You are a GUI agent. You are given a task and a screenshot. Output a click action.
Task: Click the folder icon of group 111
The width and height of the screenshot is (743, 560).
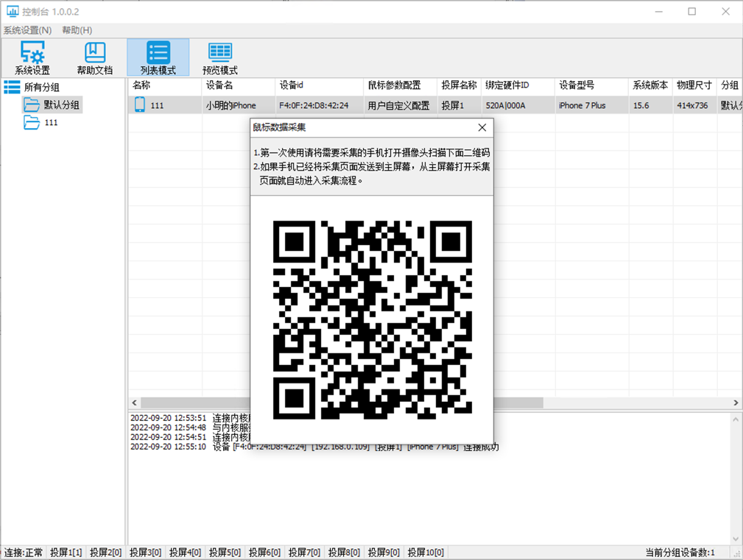point(32,122)
